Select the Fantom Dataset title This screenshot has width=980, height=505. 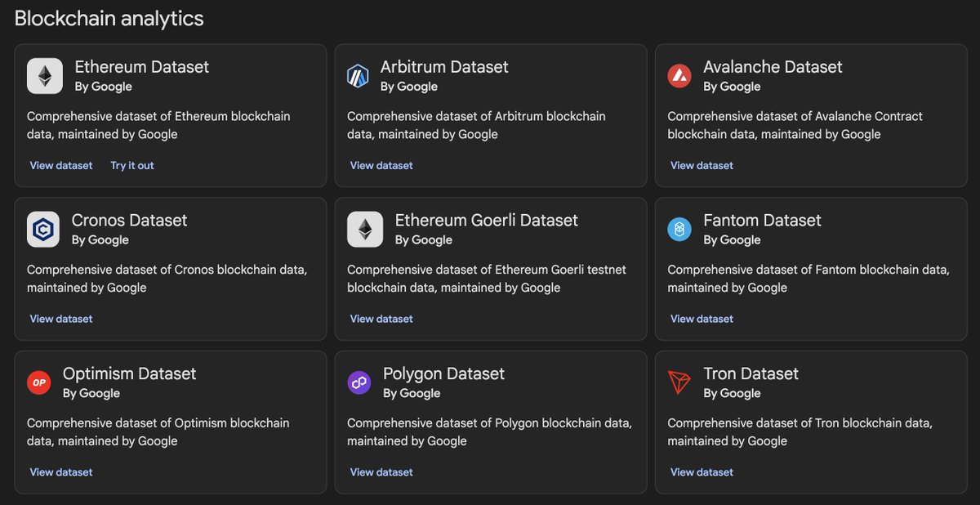click(762, 220)
